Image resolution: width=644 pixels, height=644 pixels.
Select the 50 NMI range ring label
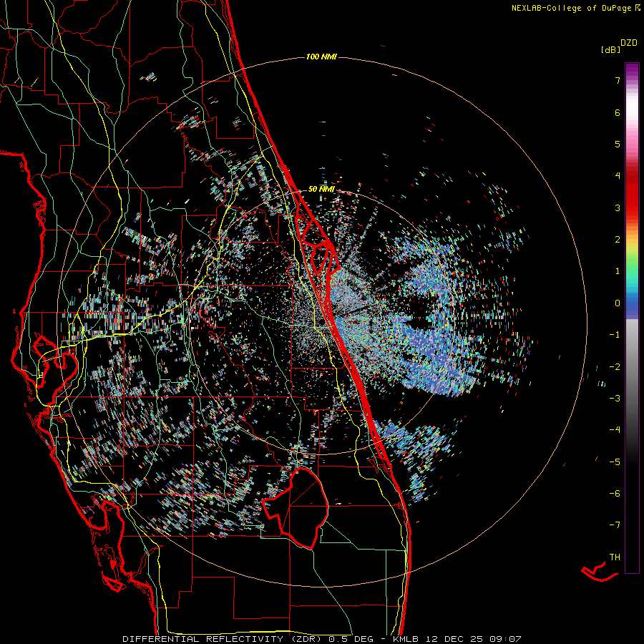pyautogui.click(x=321, y=190)
